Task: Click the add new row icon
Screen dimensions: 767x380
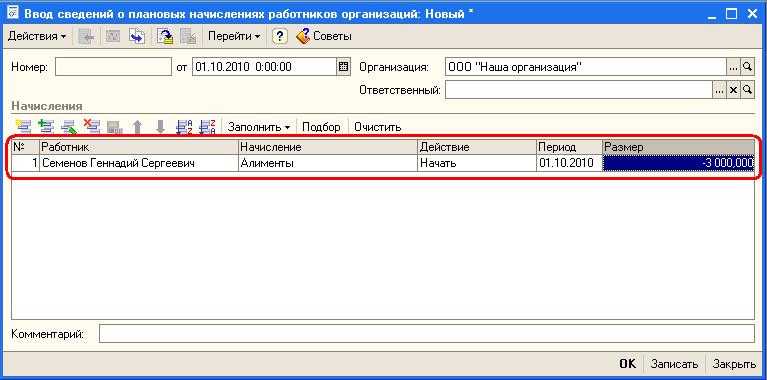Action: (x=23, y=127)
